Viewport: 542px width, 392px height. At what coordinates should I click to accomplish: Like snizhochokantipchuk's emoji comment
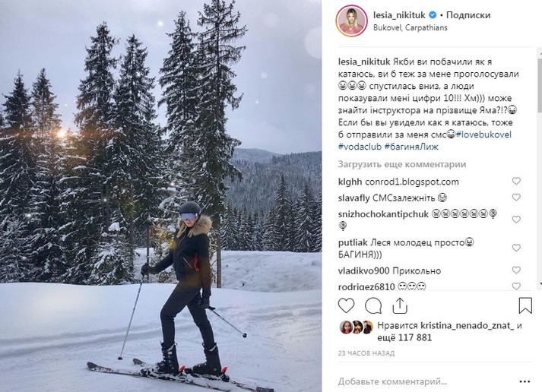click(516, 220)
